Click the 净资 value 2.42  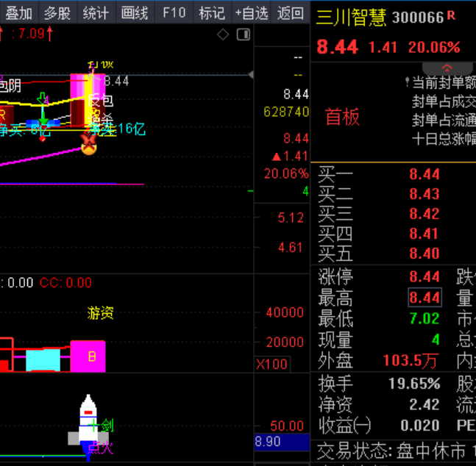(x=425, y=404)
